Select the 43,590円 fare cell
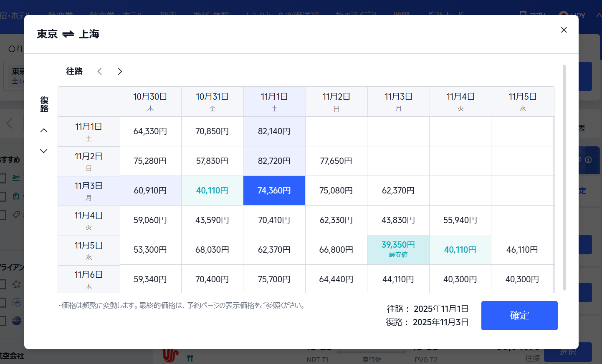The width and height of the screenshot is (602, 364). tap(212, 220)
